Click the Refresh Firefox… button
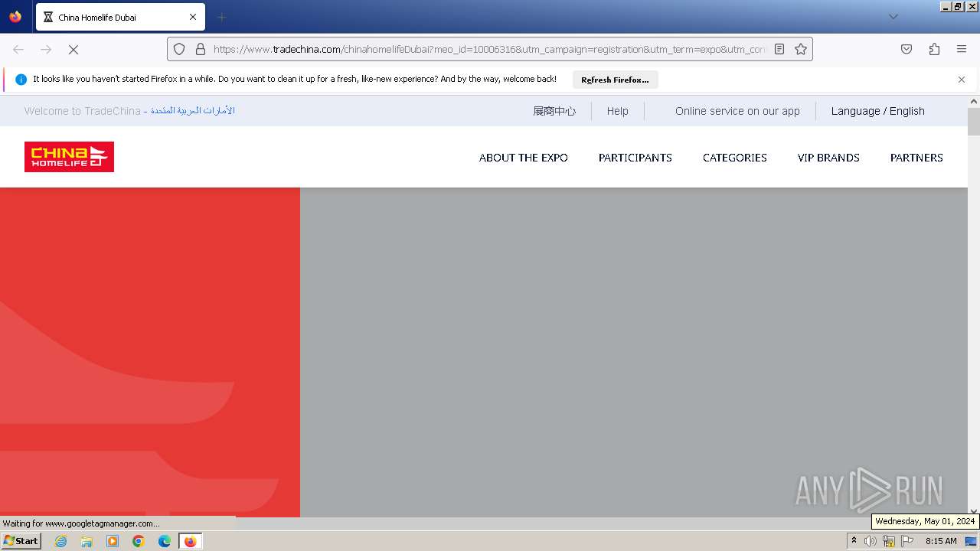The height and width of the screenshot is (551, 980). (615, 80)
